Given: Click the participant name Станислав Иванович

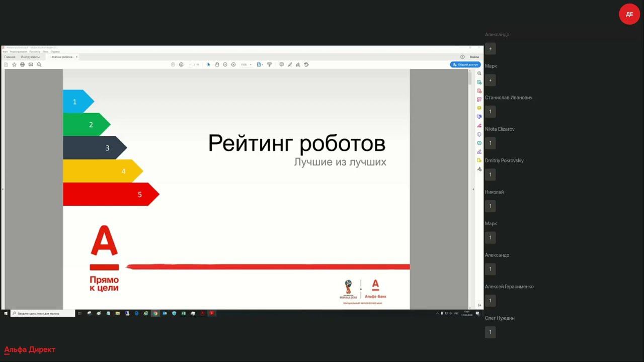Looking at the screenshot, I should tap(509, 98).
